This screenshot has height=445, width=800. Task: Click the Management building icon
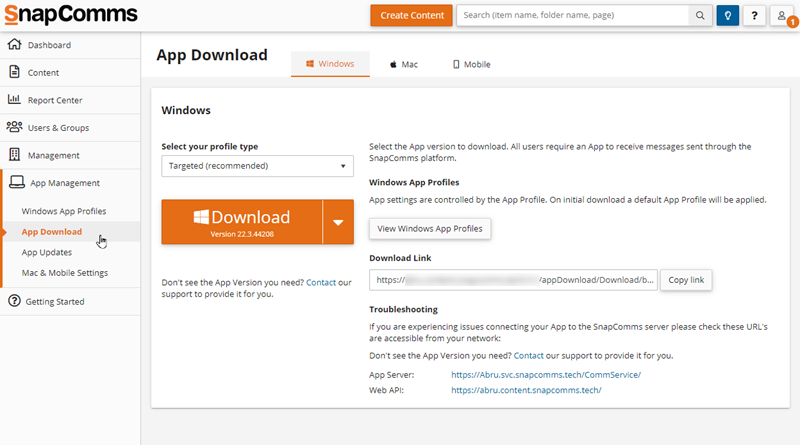(x=14, y=154)
